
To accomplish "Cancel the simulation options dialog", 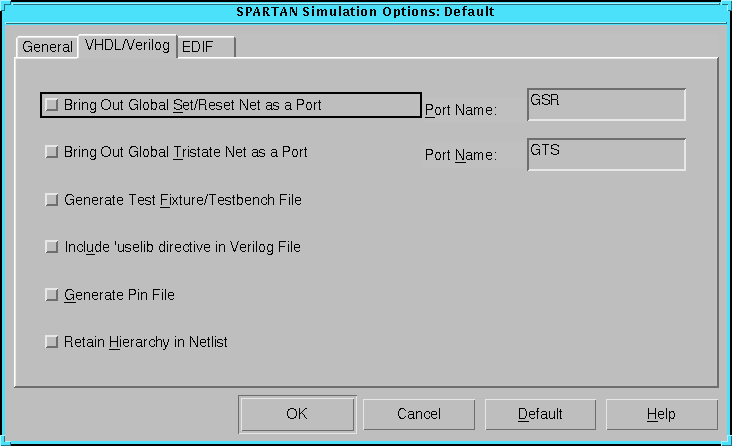I will click(418, 414).
